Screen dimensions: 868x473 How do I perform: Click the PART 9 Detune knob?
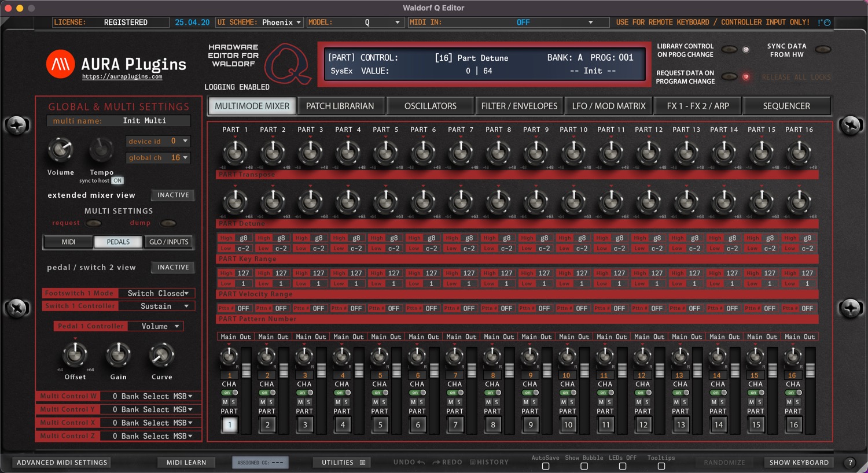pyautogui.click(x=536, y=202)
